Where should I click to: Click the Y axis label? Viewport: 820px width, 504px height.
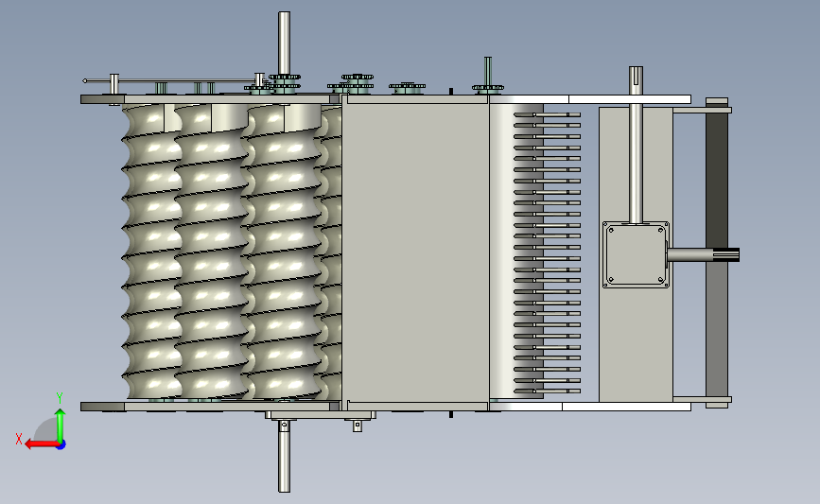point(60,398)
